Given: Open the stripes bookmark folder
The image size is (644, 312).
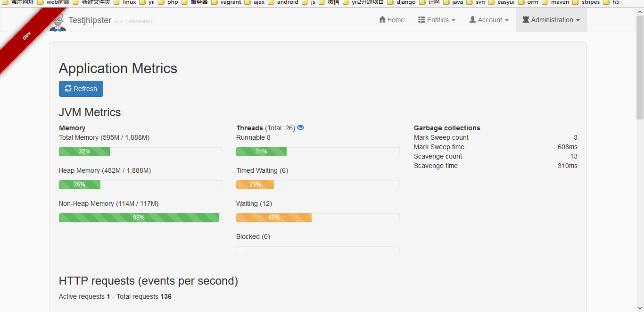Looking at the screenshot, I should point(586,2).
